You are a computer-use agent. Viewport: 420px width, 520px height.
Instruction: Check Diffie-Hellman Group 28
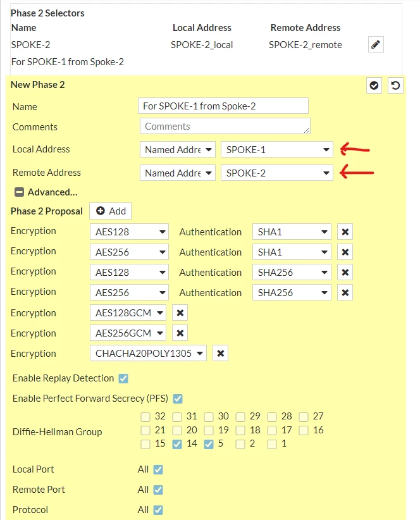[272, 416]
